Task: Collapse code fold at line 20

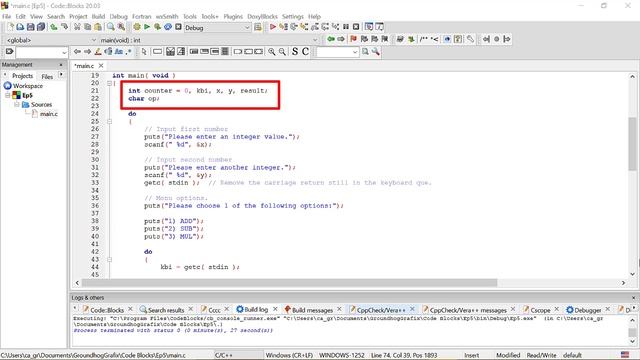Action: click(x=109, y=83)
